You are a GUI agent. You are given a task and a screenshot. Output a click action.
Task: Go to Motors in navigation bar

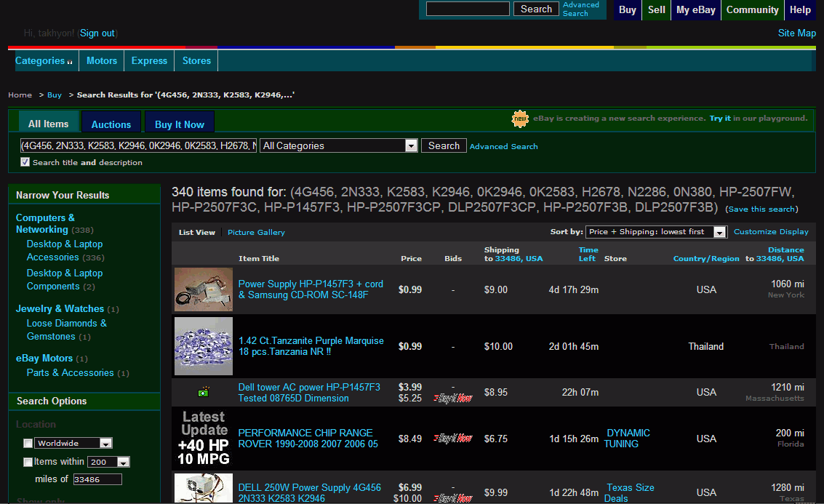click(x=101, y=61)
